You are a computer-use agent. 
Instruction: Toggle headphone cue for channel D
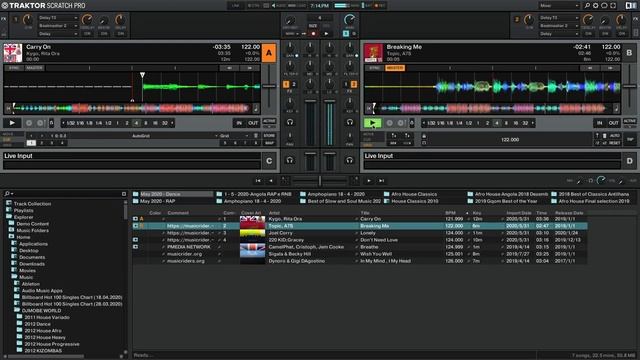(350, 160)
